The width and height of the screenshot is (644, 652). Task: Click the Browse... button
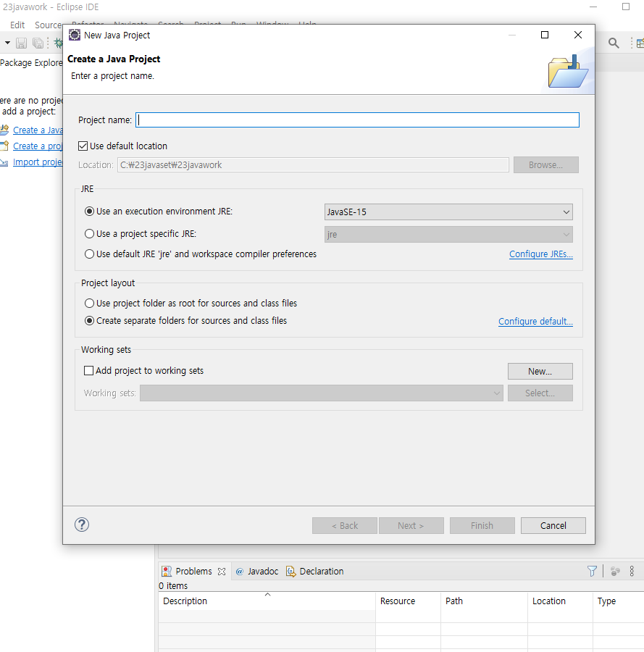[x=545, y=165]
